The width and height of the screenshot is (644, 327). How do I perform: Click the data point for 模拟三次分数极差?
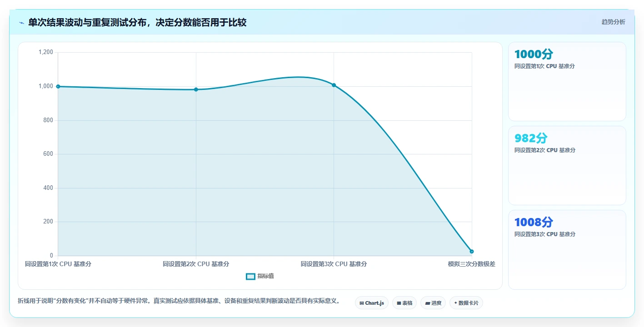click(x=472, y=251)
